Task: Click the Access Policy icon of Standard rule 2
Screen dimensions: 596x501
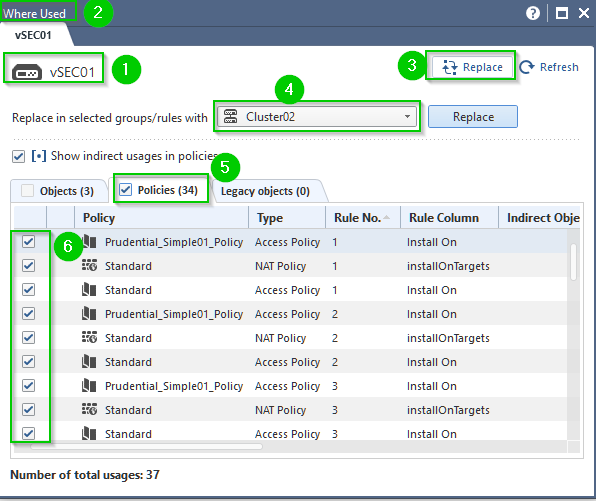Action: 89,361
